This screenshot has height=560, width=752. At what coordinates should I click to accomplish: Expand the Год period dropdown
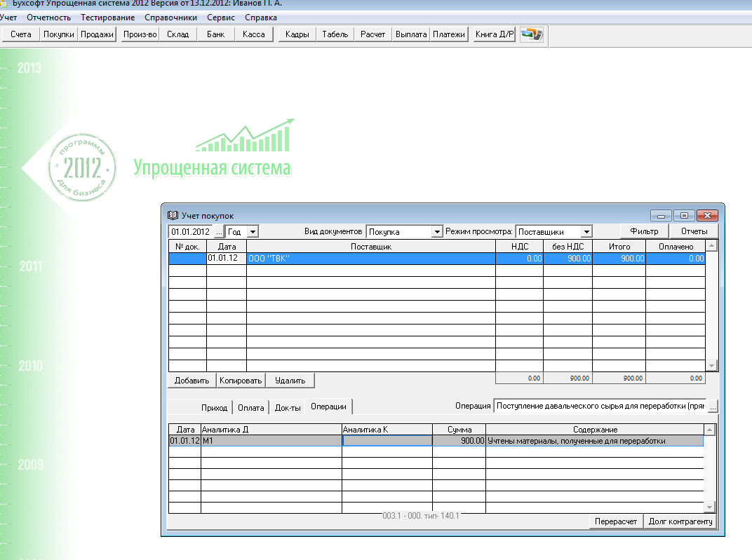coord(253,232)
